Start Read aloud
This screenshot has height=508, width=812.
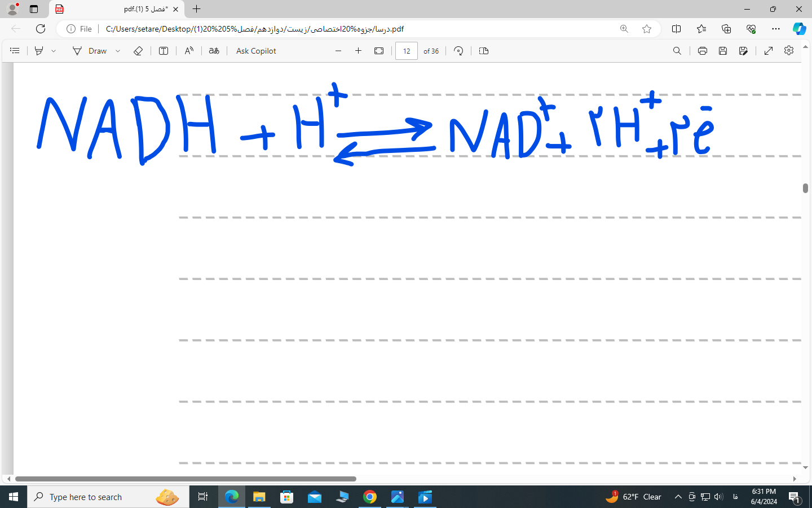(189, 51)
